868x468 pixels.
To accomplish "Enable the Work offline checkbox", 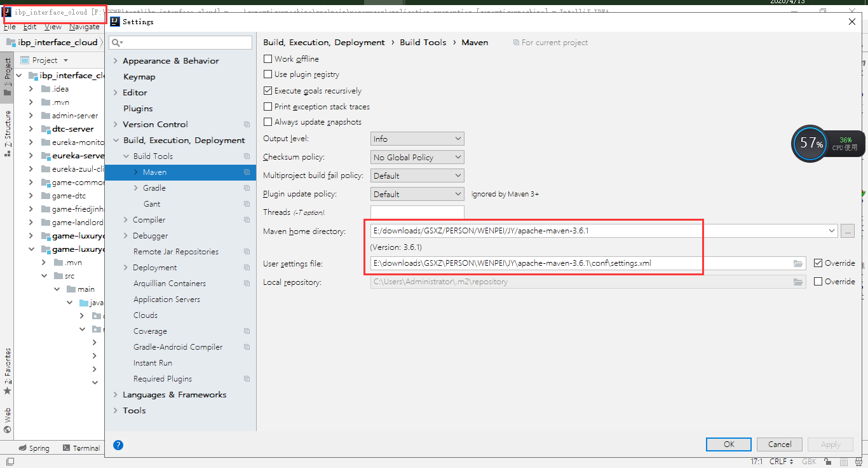I will (x=268, y=59).
